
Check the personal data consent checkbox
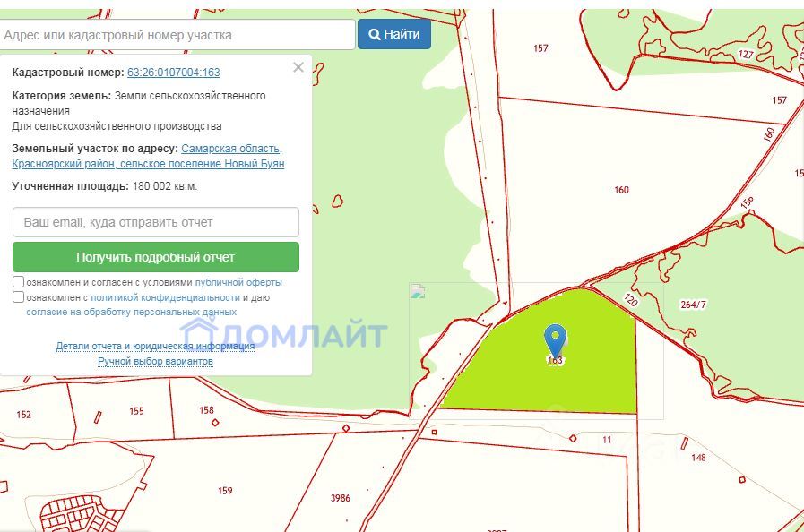[x=19, y=296]
